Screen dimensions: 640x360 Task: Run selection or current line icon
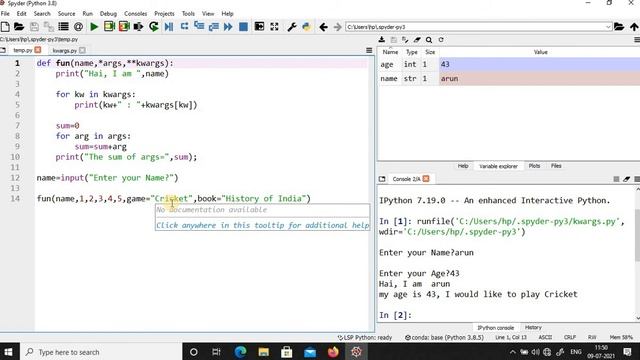coord(138,27)
